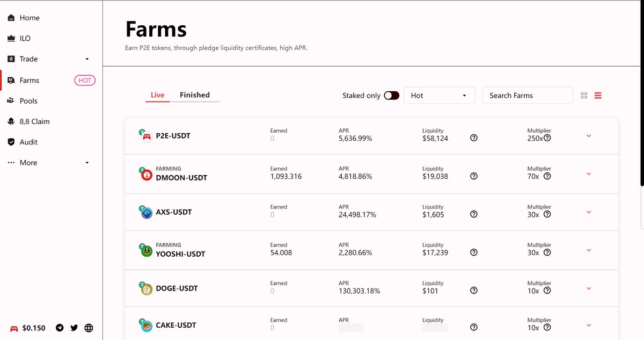Click YOOSHI-USDT multiplier help icon
644x340 pixels.
(547, 252)
